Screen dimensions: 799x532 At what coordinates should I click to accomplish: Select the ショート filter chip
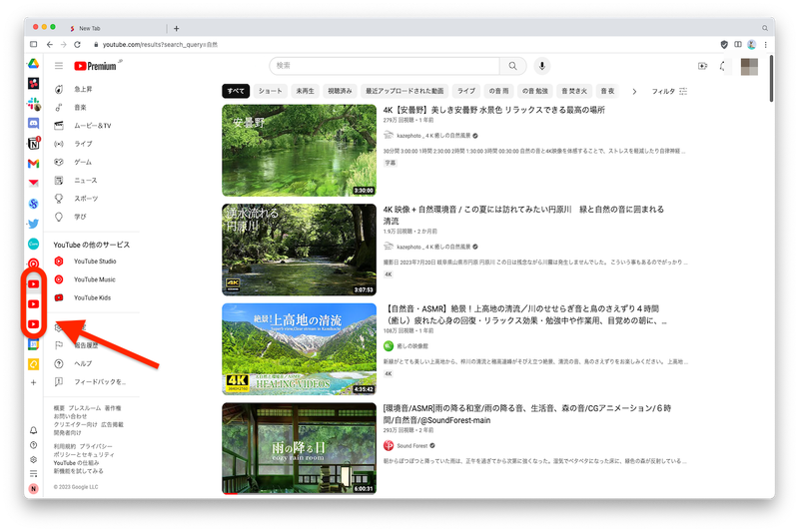[270, 91]
